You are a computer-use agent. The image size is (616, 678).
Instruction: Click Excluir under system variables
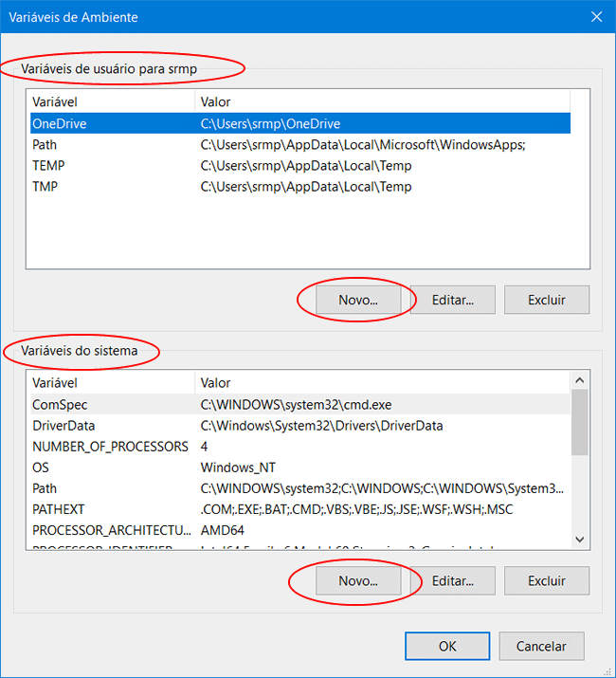(x=547, y=580)
